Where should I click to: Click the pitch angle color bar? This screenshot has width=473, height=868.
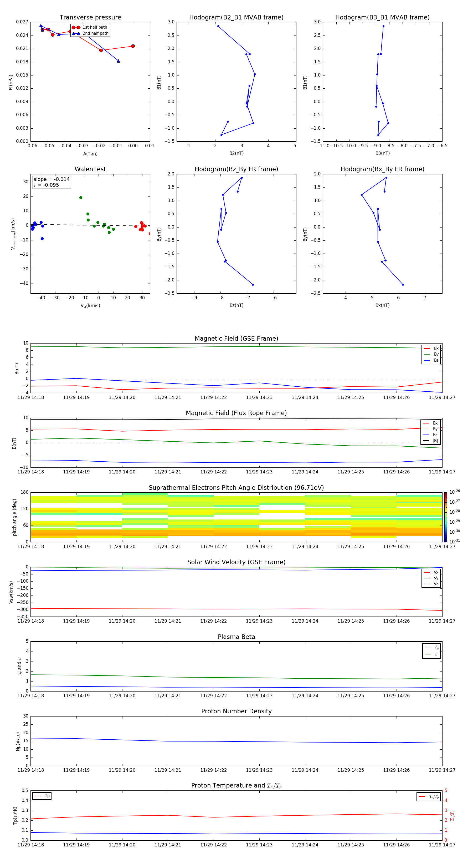[445, 517]
